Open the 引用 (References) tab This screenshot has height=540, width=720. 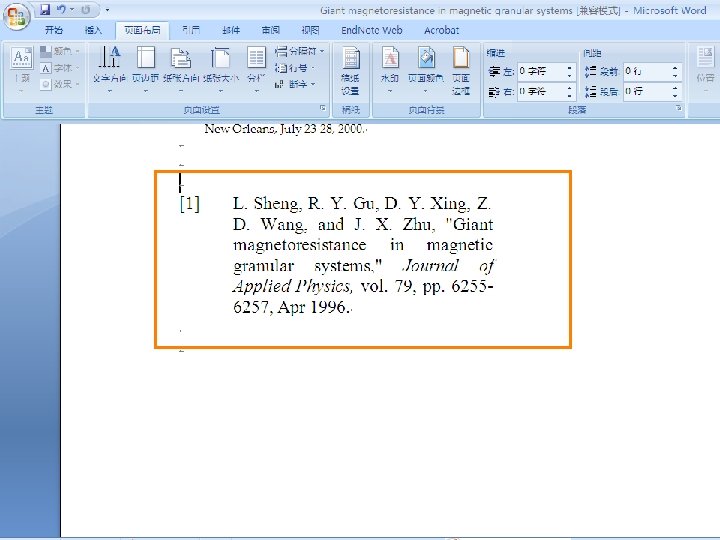tap(191, 30)
